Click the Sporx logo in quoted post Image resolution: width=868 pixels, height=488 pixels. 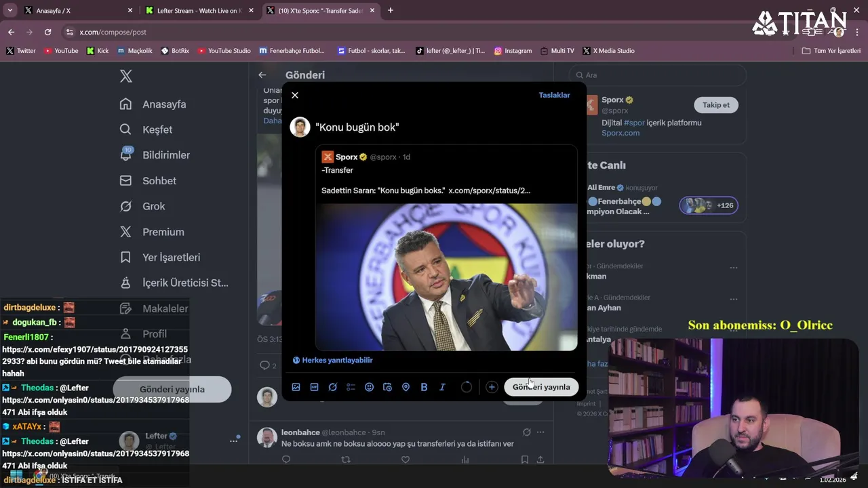328,157
